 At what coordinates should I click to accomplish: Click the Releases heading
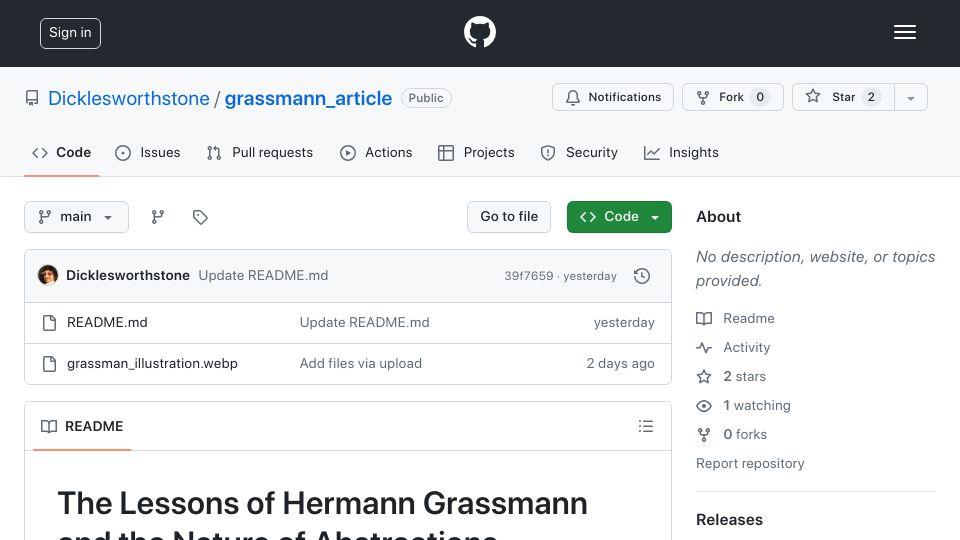729,520
